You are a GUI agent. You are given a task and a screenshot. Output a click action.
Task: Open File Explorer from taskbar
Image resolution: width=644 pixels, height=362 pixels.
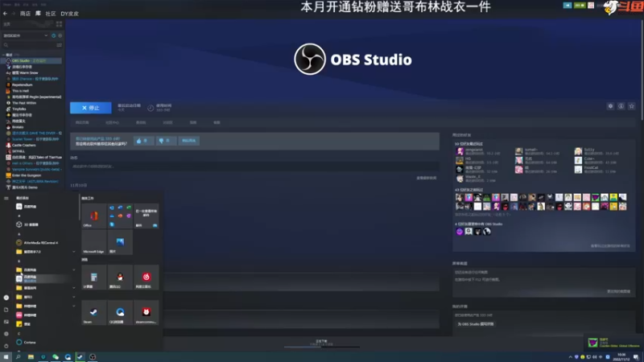(x=31, y=357)
